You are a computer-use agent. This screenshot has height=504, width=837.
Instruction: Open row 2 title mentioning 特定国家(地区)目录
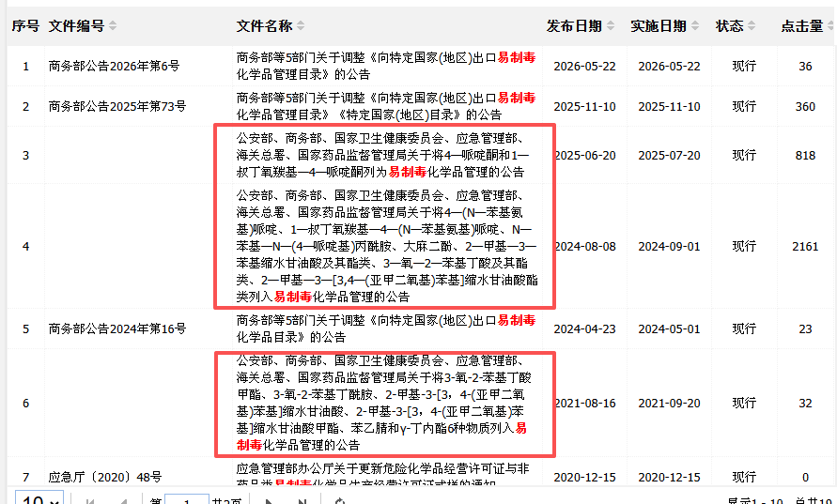click(386, 106)
